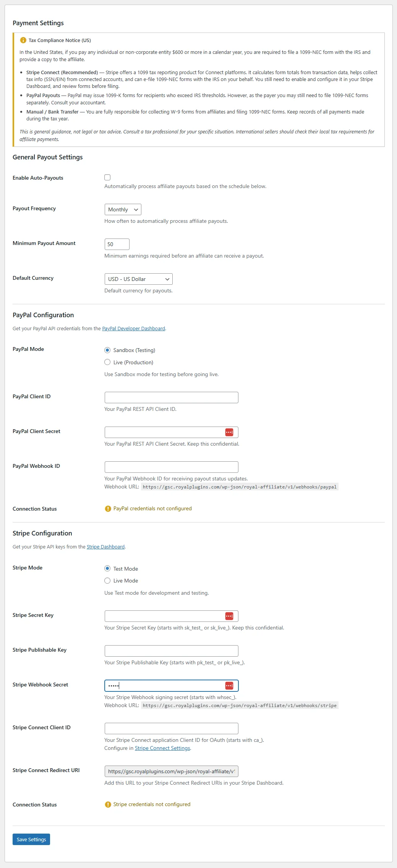Image resolution: width=397 pixels, height=868 pixels.
Task: Click the Minimum Payout Amount field
Action: tap(117, 244)
